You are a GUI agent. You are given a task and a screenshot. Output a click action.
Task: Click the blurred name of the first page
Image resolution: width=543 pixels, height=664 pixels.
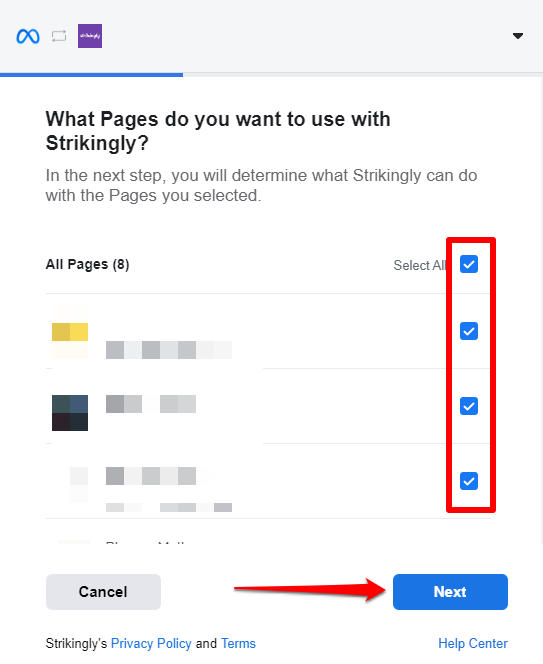(169, 350)
